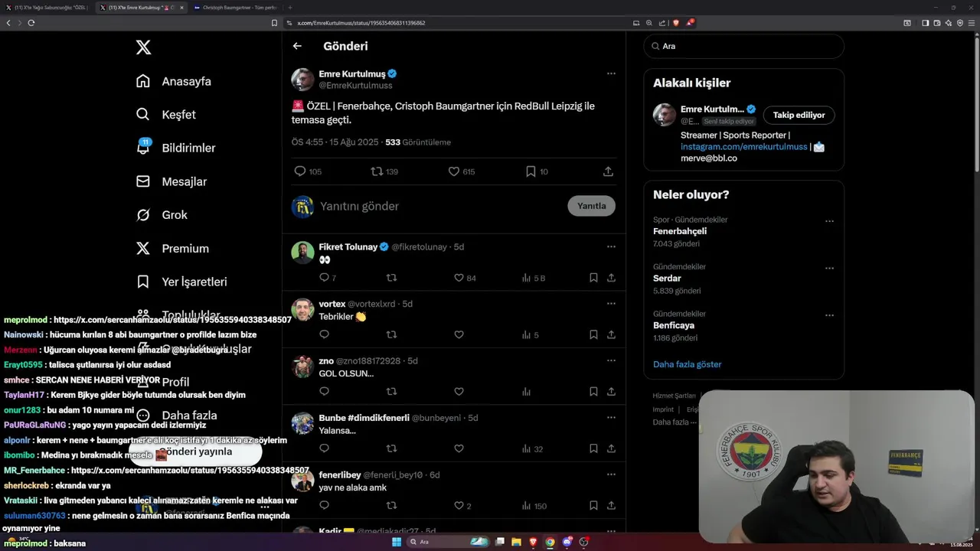Click the Brave shields icon
The width and height of the screenshot is (980, 551).
[x=675, y=23]
